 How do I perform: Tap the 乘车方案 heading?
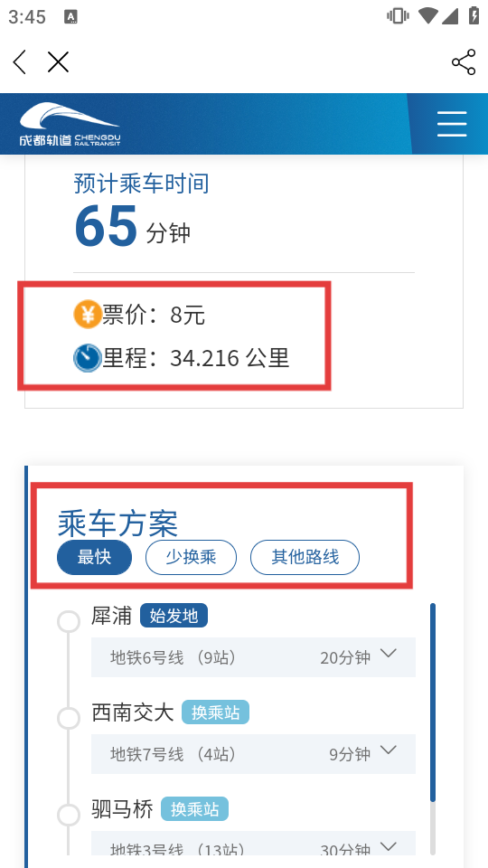(117, 524)
